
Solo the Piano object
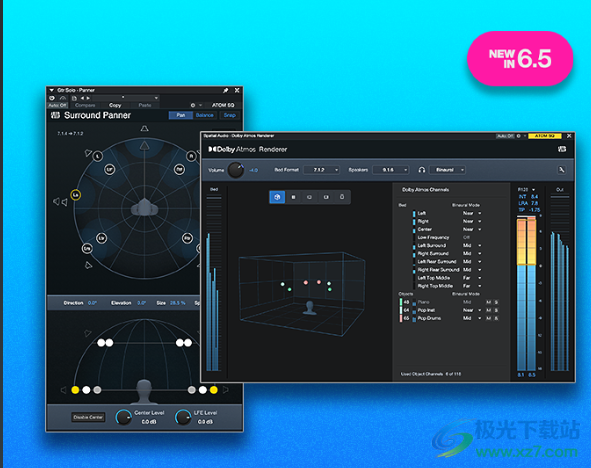tap(496, 302)
